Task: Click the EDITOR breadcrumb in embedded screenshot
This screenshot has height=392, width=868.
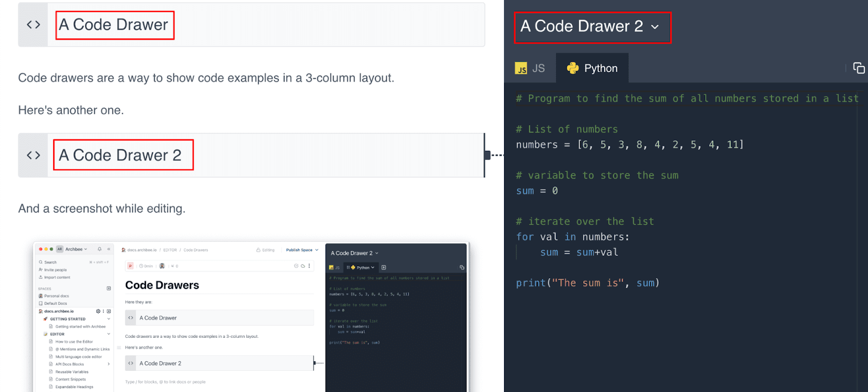Action: click(170, 250)
